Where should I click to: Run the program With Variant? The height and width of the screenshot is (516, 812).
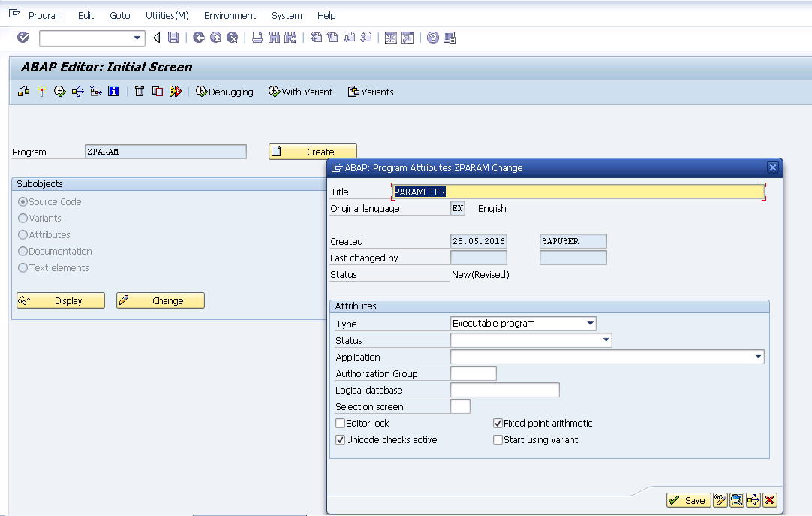(300, 92)
